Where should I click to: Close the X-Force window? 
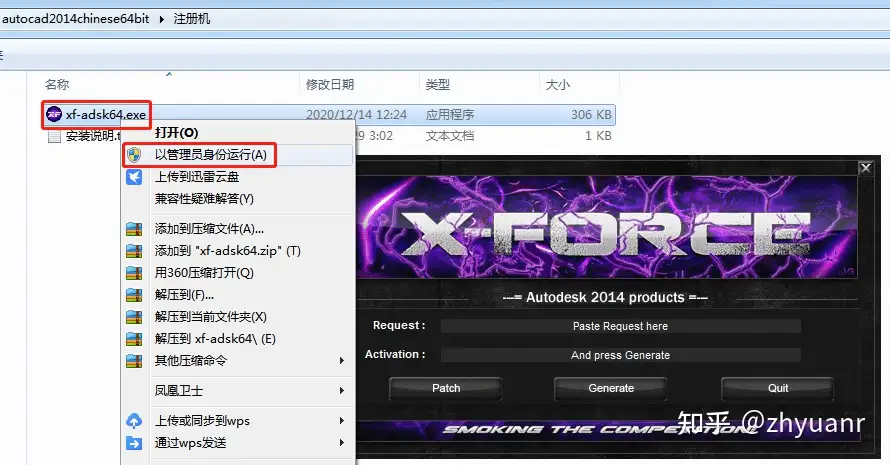click(x=866, y=168)
